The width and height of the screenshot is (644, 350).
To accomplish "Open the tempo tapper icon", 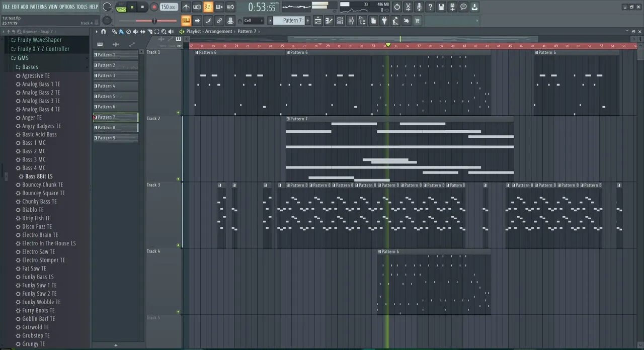I will click(395, 21).
